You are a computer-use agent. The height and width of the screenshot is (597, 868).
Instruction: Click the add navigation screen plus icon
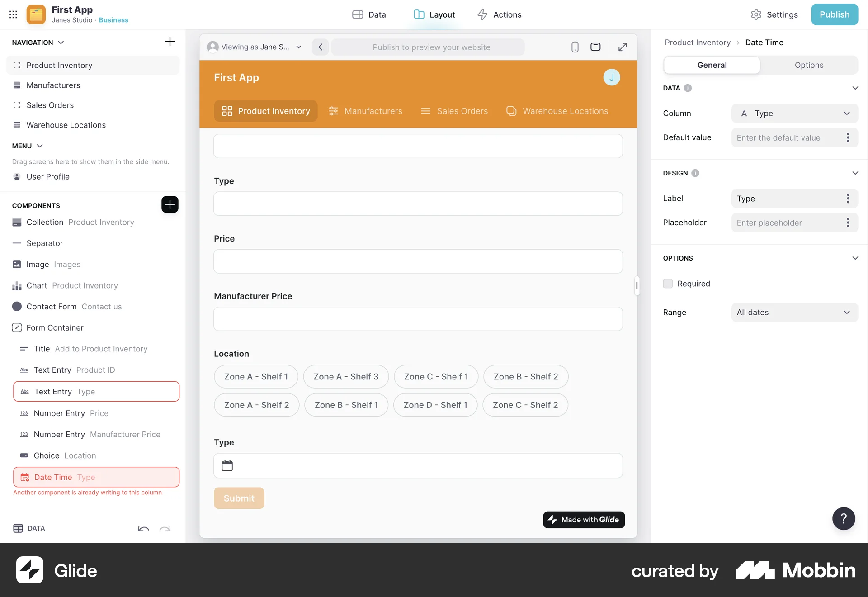(170, 42)
